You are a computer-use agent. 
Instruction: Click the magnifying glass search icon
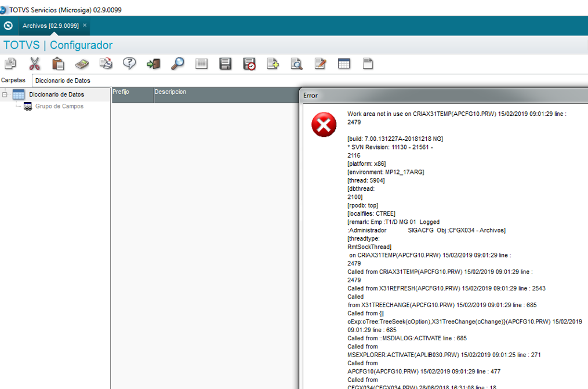pos(177,64)
